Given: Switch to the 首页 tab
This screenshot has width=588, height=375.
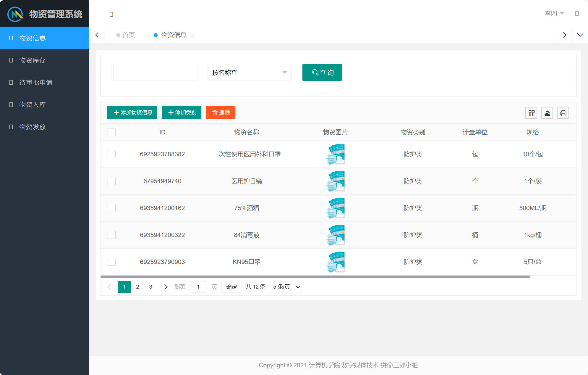Looking at the screenshot, I should point(128,35).
